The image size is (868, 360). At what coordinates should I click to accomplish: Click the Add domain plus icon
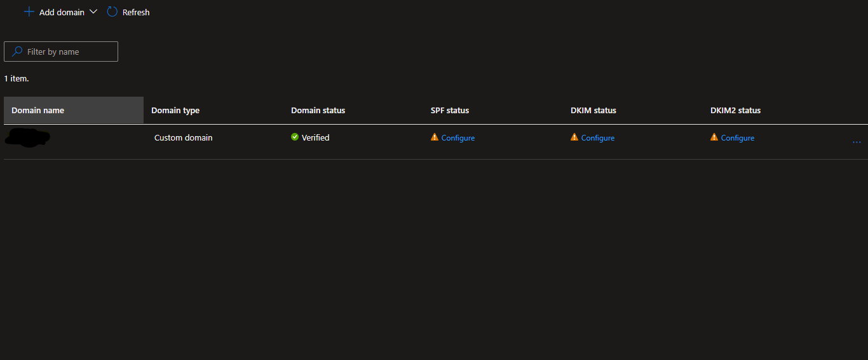[29, 11]
